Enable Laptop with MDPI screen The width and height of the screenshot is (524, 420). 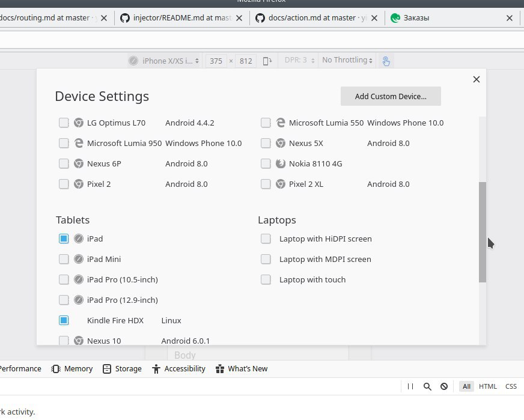click(266, 259)
